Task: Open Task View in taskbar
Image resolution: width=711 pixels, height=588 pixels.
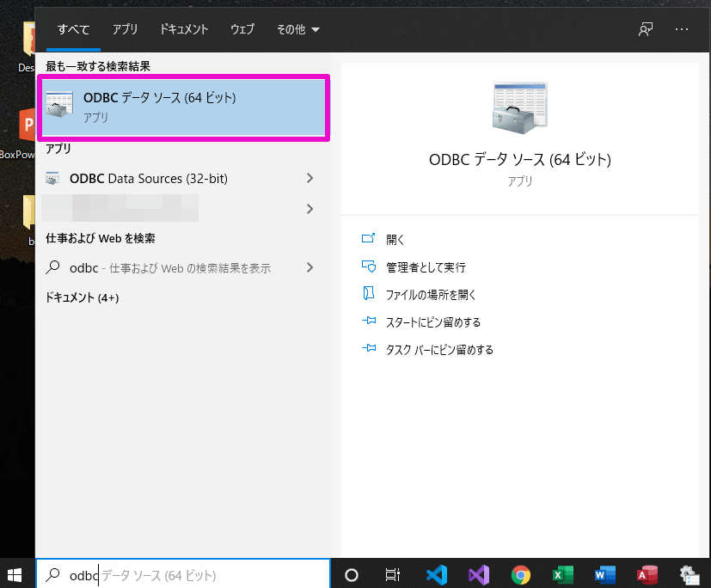Action: pos(393,575)
